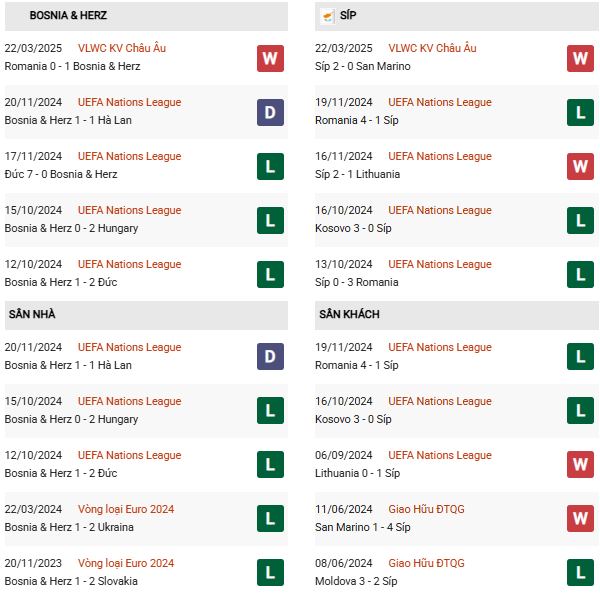
Task: Select the BOSNIA & HERZ header
Action: tap(146, 16)
